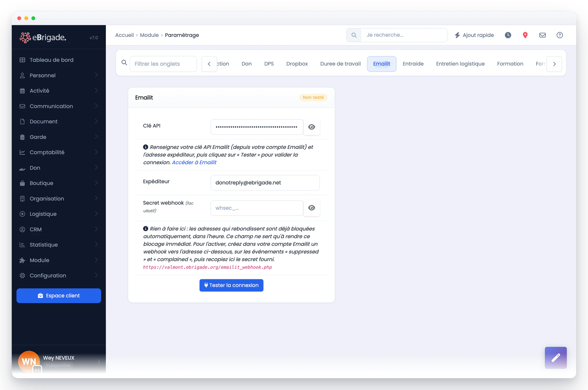Screen dimensions: 588x390
Task: Reveal the Clé API value
Action: pyautogui.click(x=312, y=127)
